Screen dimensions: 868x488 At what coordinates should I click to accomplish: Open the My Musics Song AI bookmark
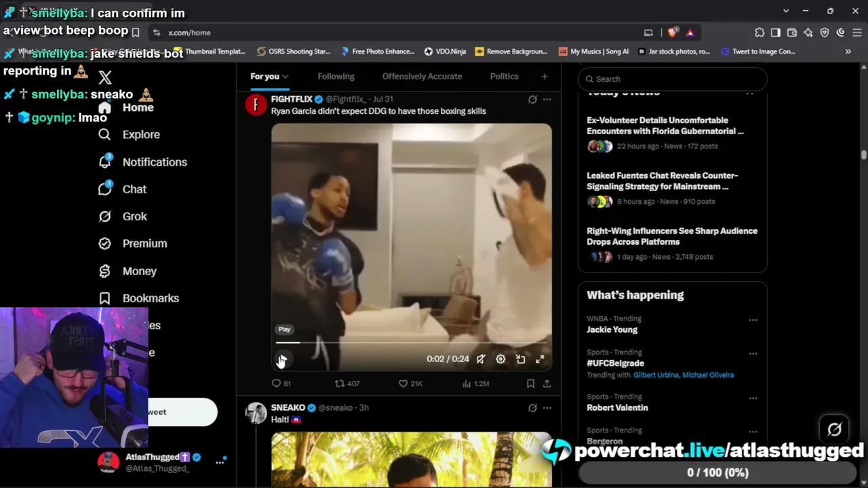point(593,52)
